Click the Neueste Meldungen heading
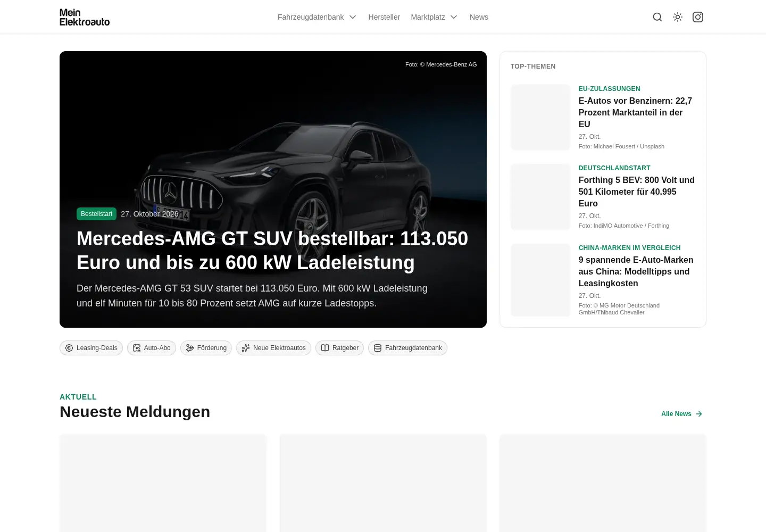 [x=135, y=412]
